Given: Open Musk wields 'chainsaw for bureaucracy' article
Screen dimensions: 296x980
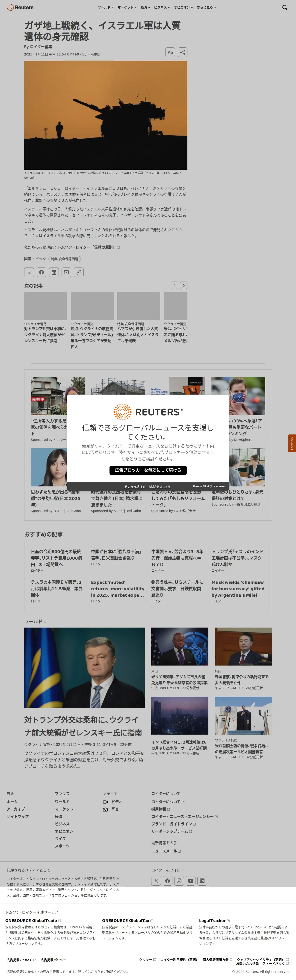Looking at the screenshot, I should pos(238,589).
